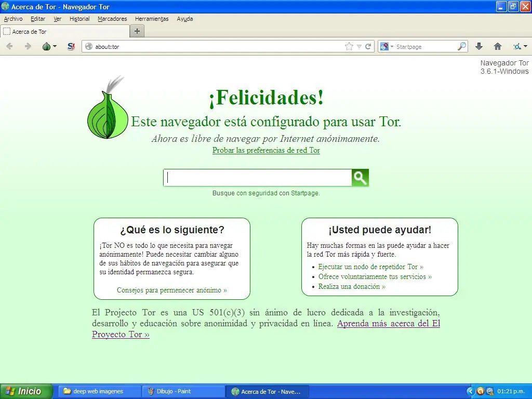Click the ¡Felicidades! heading

pyautogui.click(x=267, y=98)
